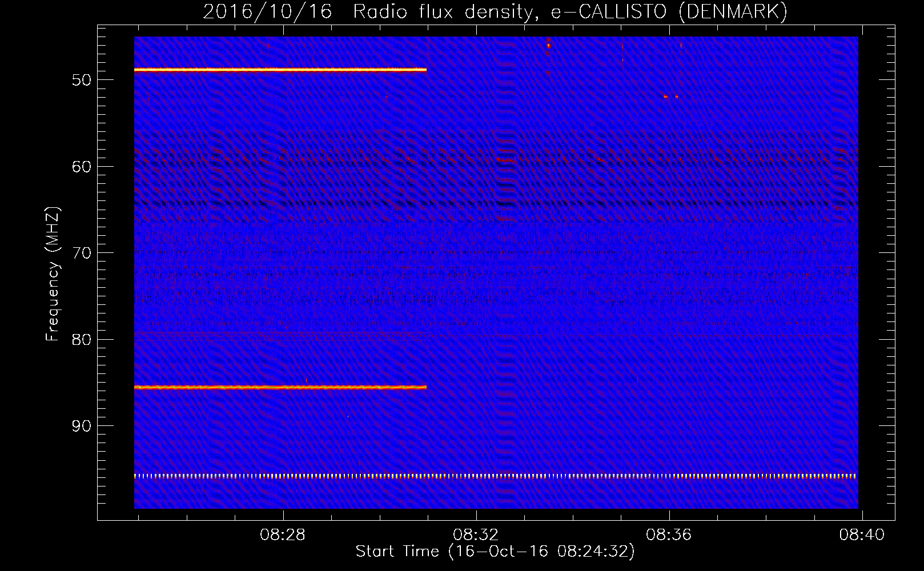Click the plot title '2016/10/16 Radio flux density'
924x571 pixels.
495,11
